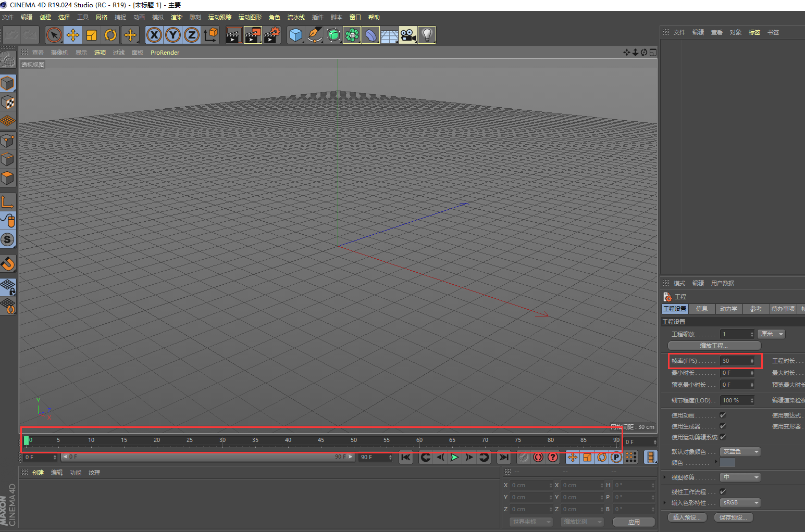Viewport: 805px width, 532px height.
Task: Select the Move tool in the toolbar
Action: [73, 34]
